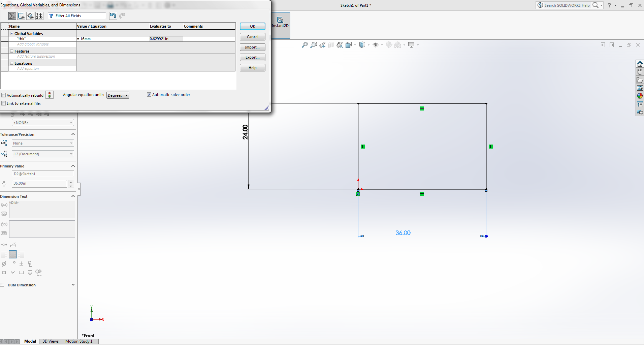Screen dimensions: 644x345
Task: Click the blue Undo arrow in equations dialog
Action: coord(113,16)
